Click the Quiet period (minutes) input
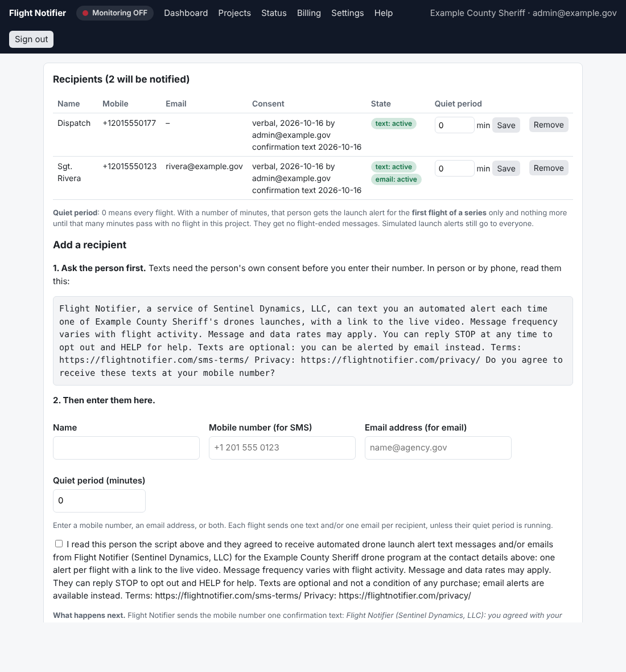Image resolution: width=626 pixels, height=672 pixels. pyautogui.click(x=99, y=501)
